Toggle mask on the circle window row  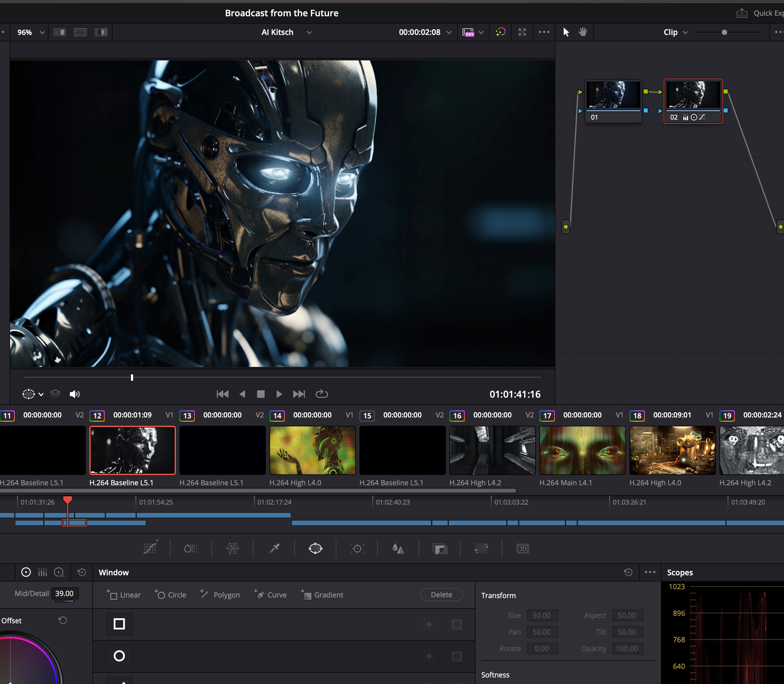coord(457,656)
